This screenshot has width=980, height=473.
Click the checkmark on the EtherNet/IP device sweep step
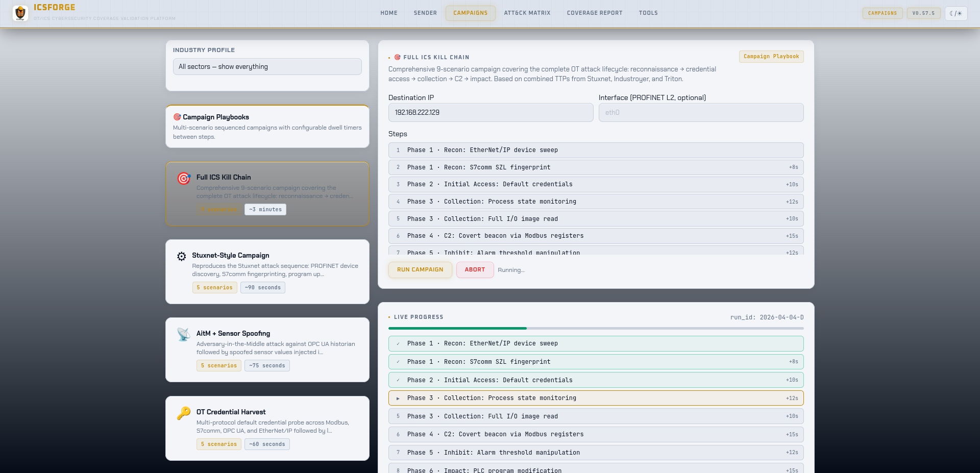pos(398,344)
